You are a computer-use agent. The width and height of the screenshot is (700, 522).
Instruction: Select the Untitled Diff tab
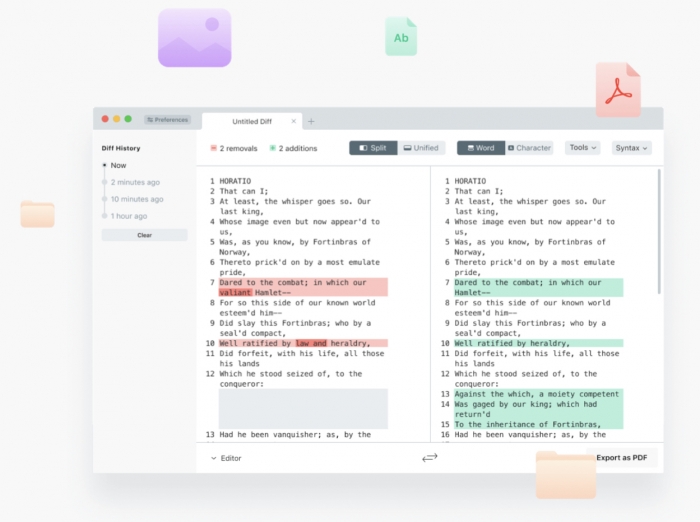[251, 121]
